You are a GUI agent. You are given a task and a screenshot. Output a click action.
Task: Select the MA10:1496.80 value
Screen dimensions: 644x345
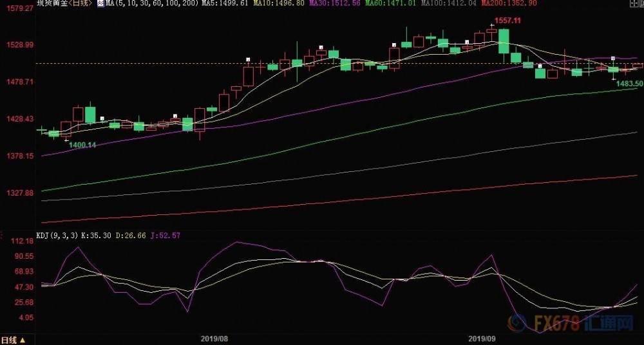pyautogui.click(x=279, y=3)
